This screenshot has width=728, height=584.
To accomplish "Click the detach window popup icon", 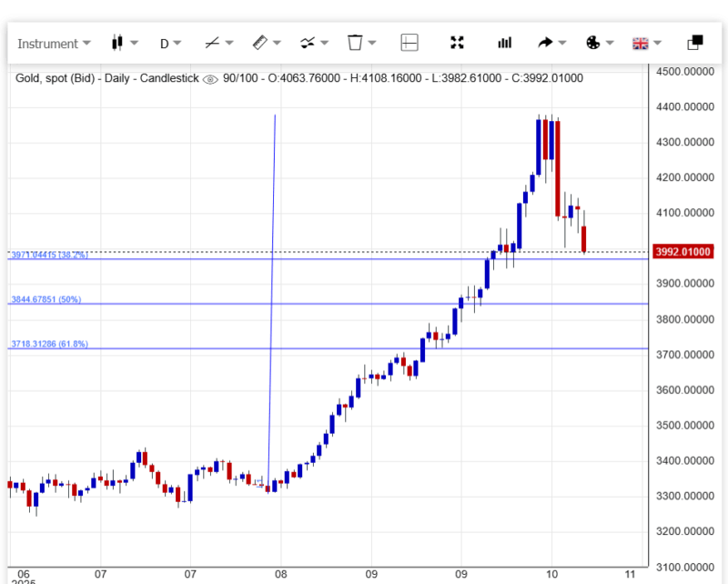I will pos(694,43).
